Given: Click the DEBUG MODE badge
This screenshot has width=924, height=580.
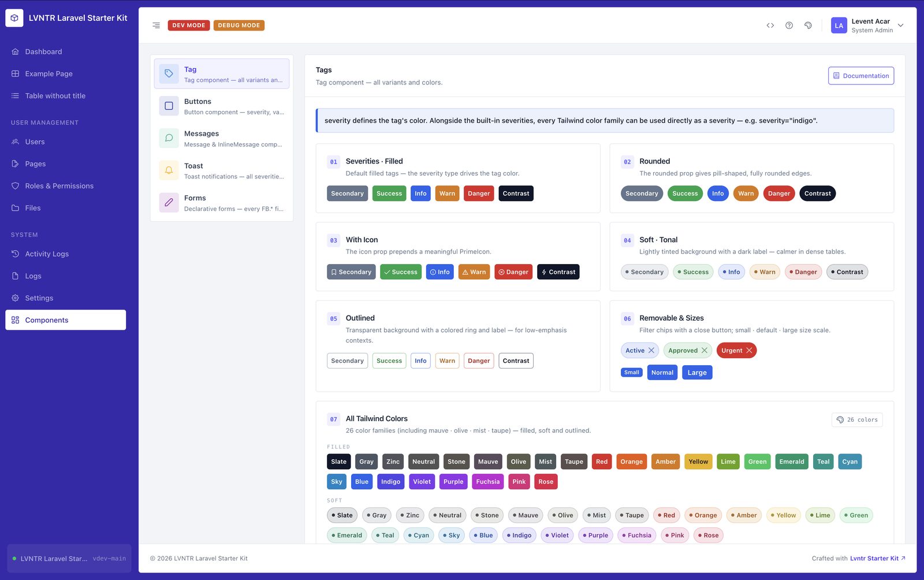Looking at the screenshot, I should pos(239,25).
